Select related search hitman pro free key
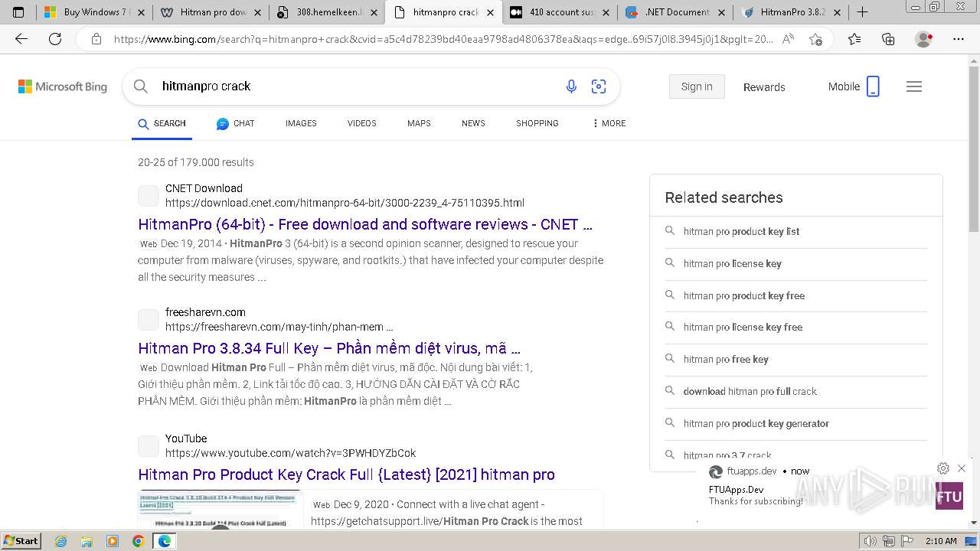Screen dimensions: 980x551 click(x=726, y=359)
